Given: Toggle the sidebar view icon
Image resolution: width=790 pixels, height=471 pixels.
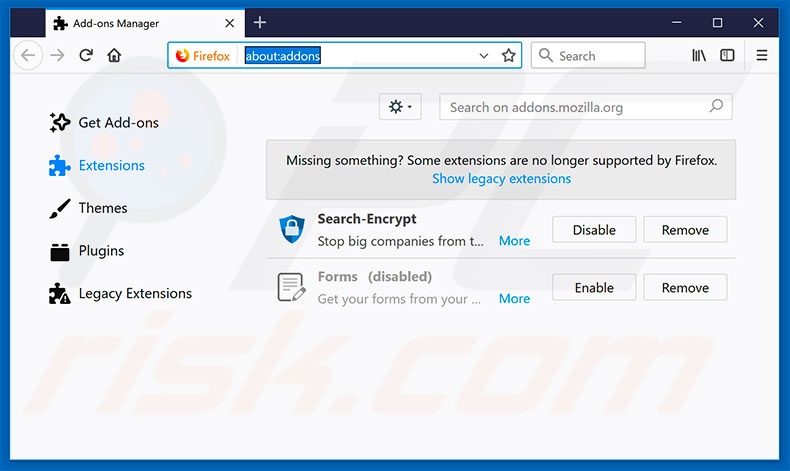Looking at the screenshot, I should (727, 56).
